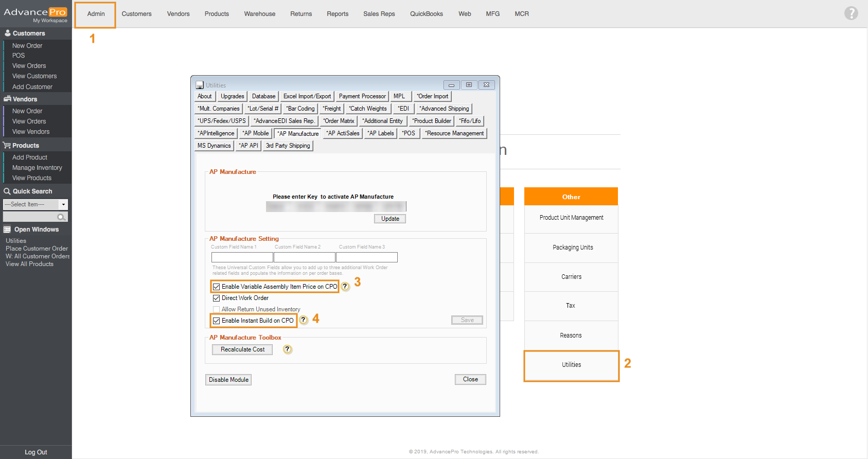868x459 pixels.
Task: Click help icon beside Variable Assembly Item Price
Action: pyautogui.click(x=345, y=287)
